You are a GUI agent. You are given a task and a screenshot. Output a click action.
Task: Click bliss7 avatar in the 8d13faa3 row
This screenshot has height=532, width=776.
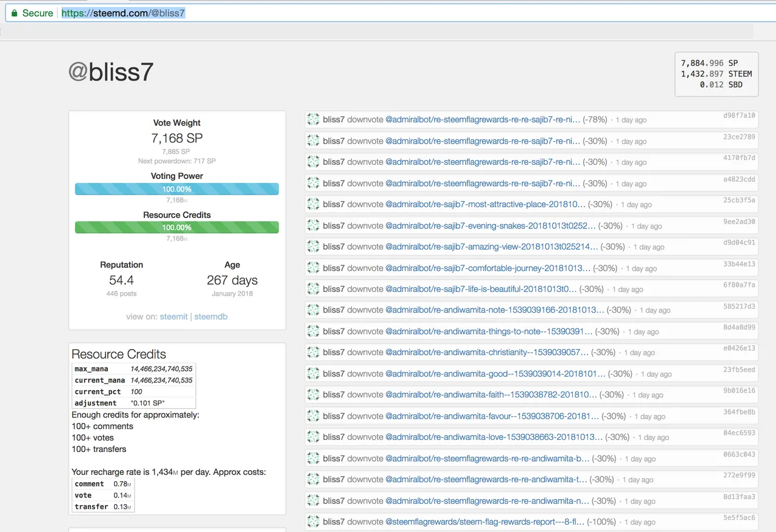pyautogui.click(x=313, y=501)
